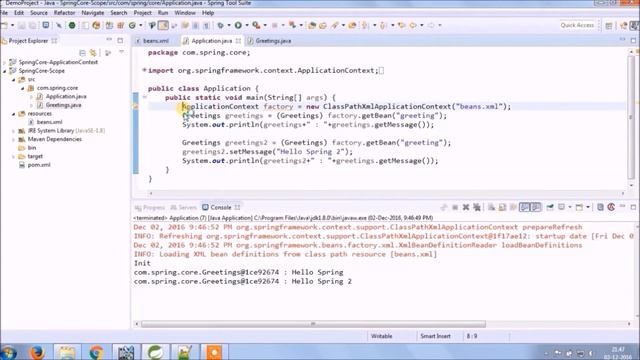
Task: Open the Open Console dropdown arrow
Action: pos(588,207)
